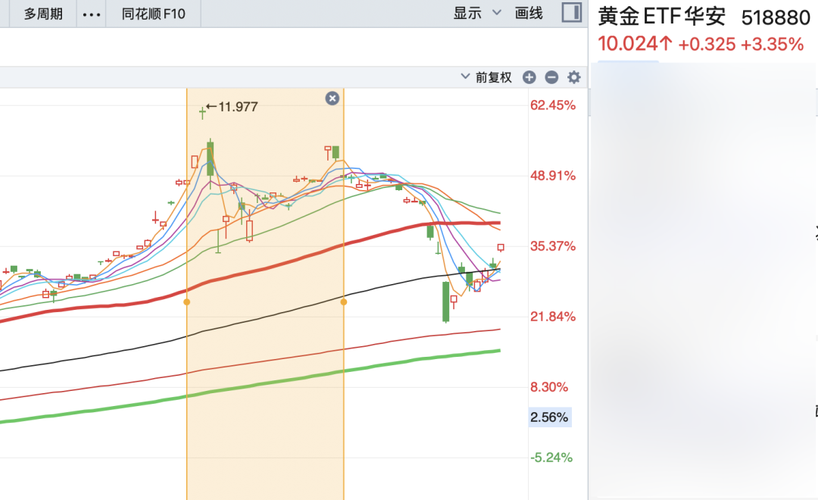Open the 同花顺 F10 tab
This screenshot has width=818, height=500.
(x=153, y=14)
